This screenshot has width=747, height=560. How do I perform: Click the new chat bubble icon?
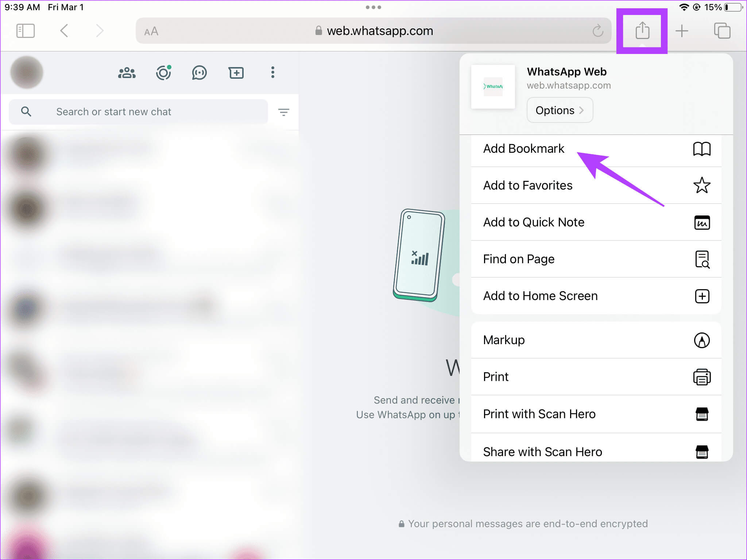click(235, 73)
